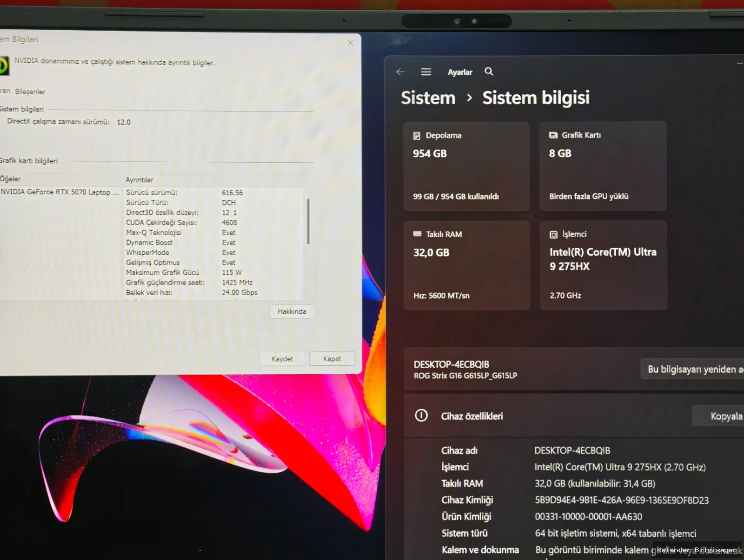Click Birden fazla GPU yüklü text

pos(589,197)
